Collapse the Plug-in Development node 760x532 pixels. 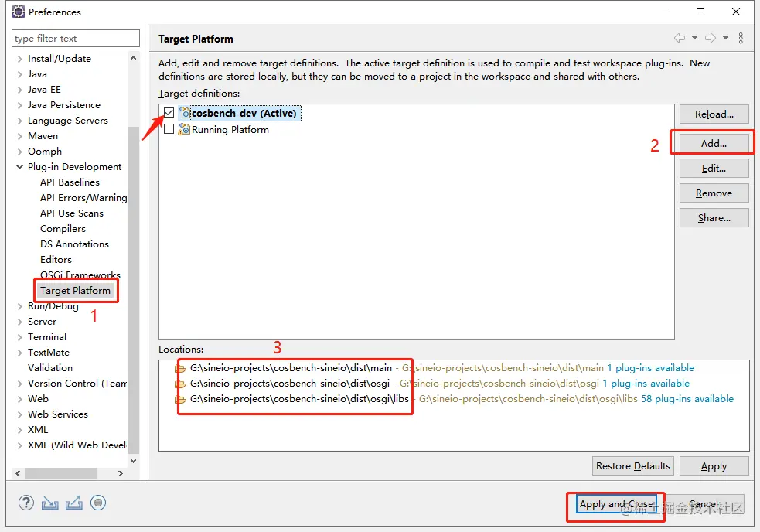click(x=20, y=167)
